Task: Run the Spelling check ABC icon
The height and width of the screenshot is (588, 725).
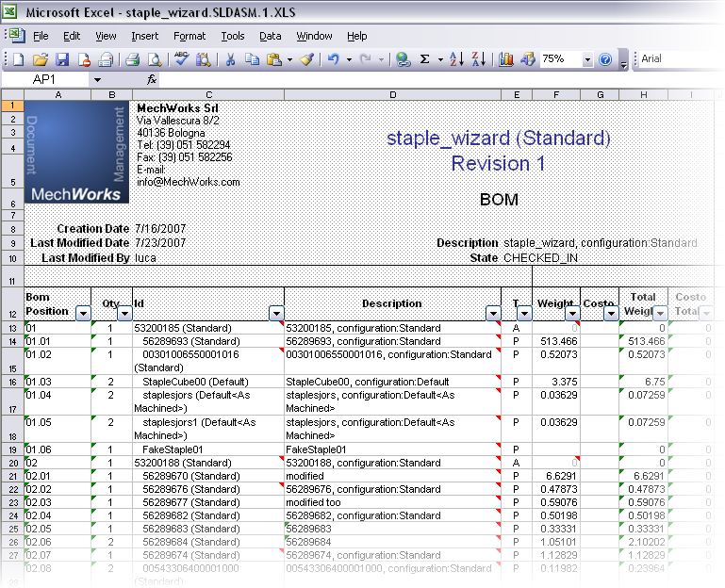Action: pyautogui.click(x=181, y=58)
